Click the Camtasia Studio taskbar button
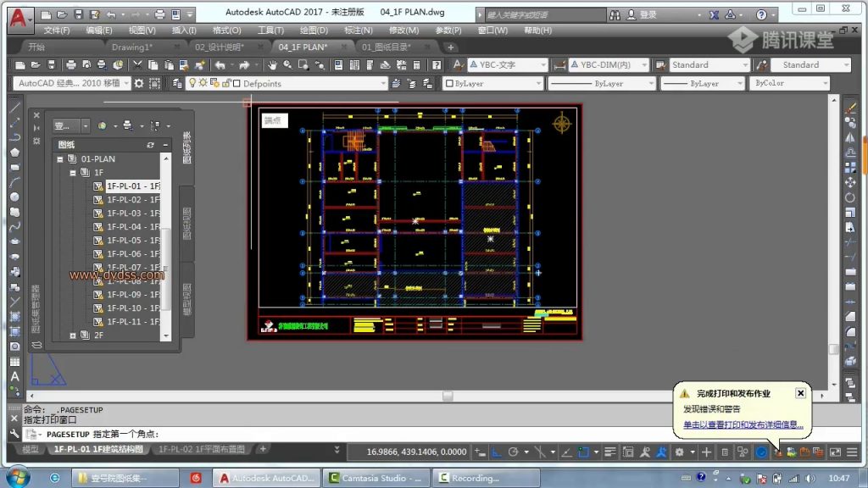Screen dimensions: 868x488 pyautogui.click(x=376, y=478)
